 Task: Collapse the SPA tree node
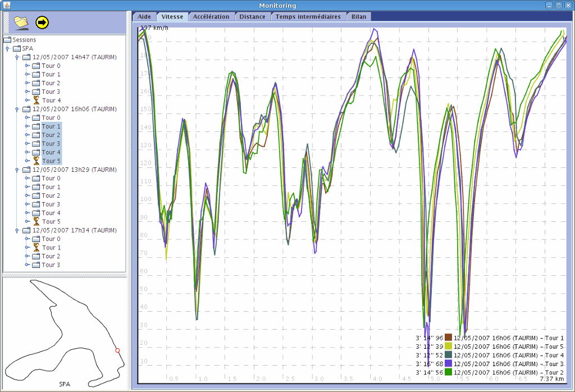pos(7,49)
